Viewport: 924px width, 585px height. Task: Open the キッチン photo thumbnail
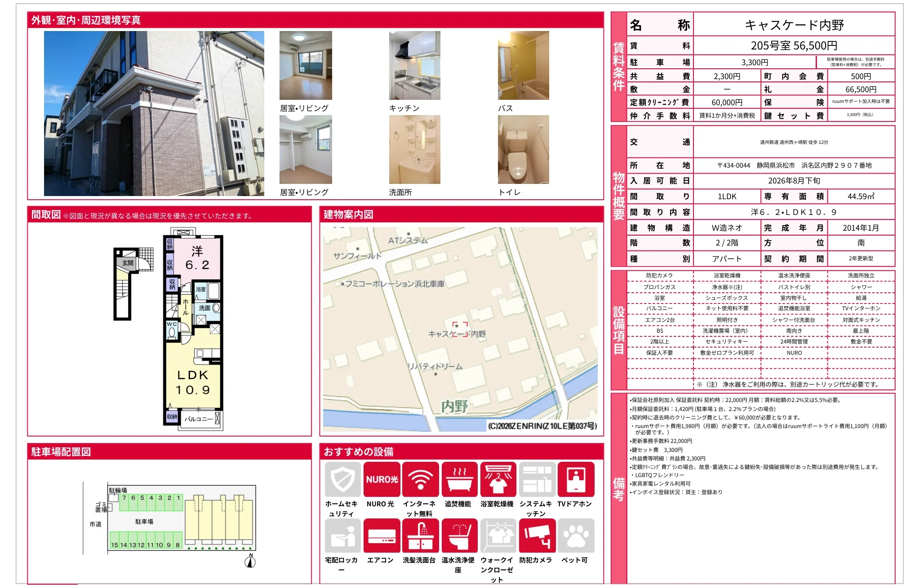[415, 65]
